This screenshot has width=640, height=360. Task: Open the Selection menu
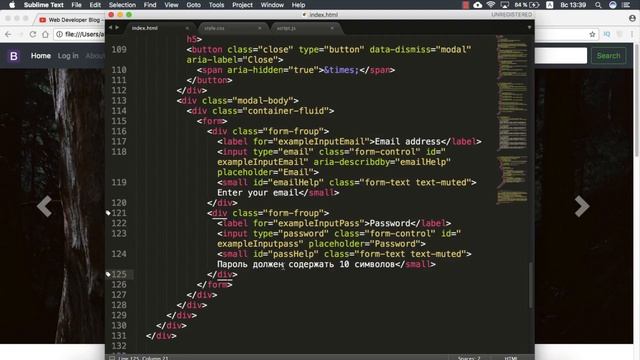pyautogui.click(x=122, y=5)
